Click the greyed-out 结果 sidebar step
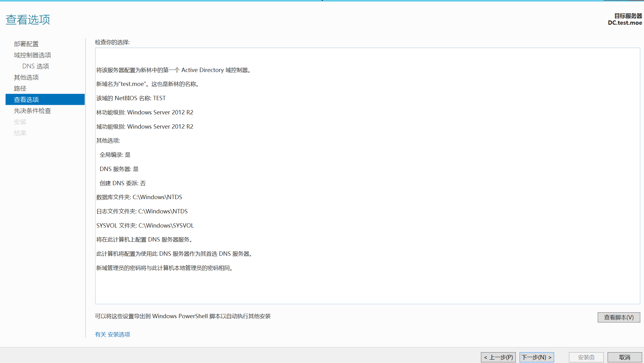644x363 pixels. click(20, 133)
